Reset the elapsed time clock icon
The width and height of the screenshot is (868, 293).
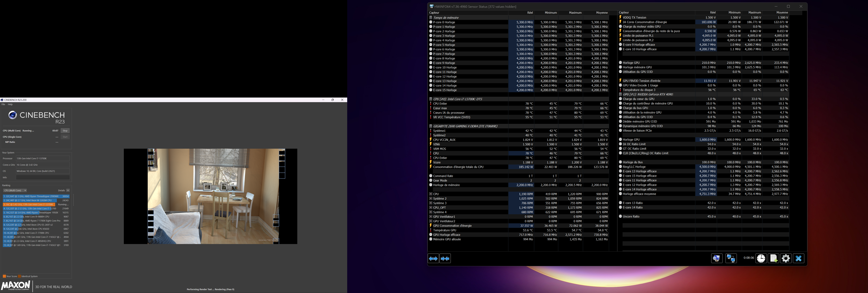(761, 259)
